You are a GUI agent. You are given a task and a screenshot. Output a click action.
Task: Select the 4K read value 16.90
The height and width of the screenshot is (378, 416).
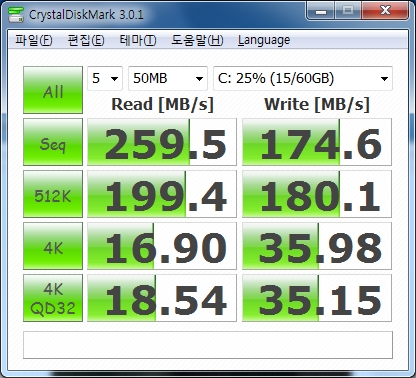(x=162, y=246)
